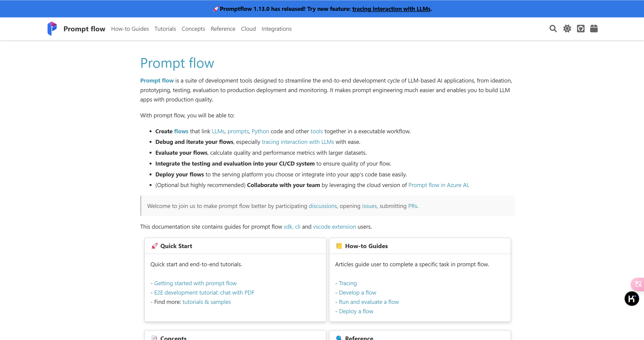
Task: Open the Concepts nav item
Action: (x=193, y=29)
